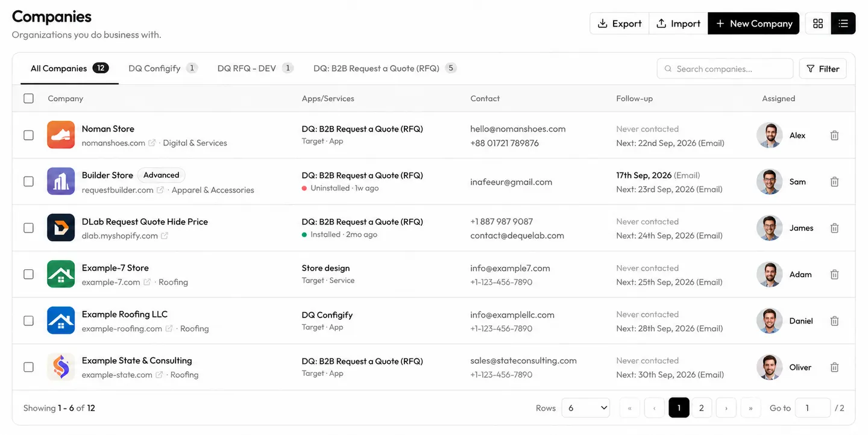Open DQ: B2B Request a Quote tab
Screen dimensions: 868x435
pos(385,68)
